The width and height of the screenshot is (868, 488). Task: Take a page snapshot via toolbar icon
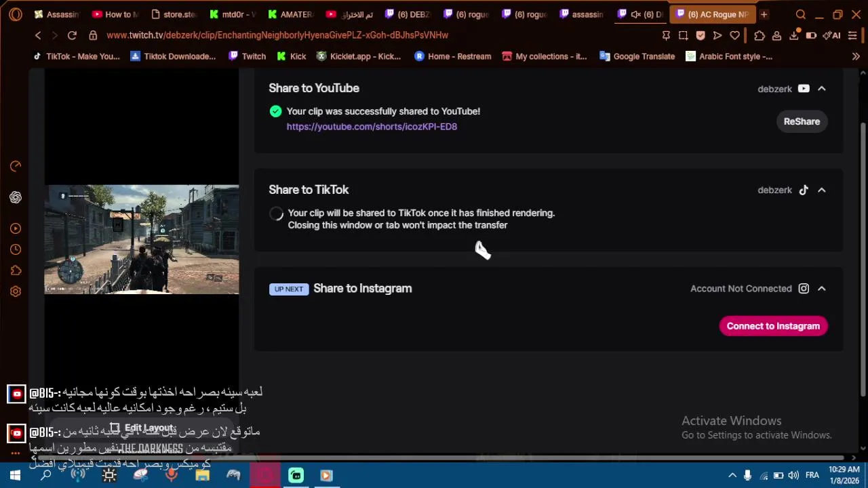[683, 35]
